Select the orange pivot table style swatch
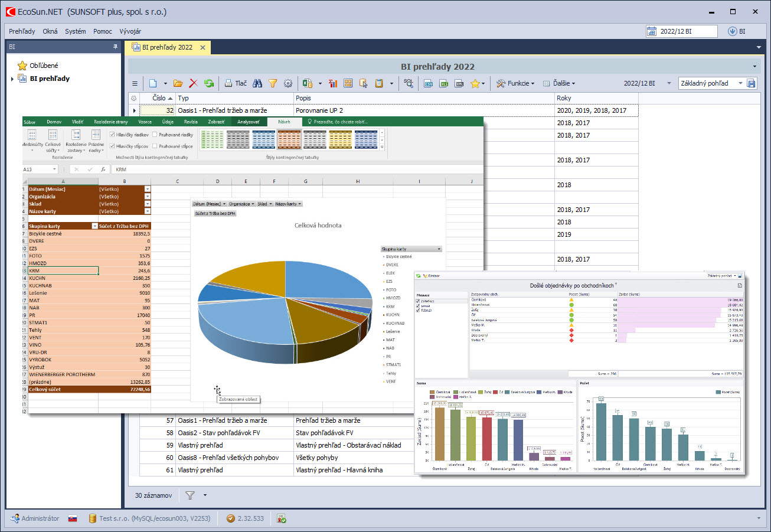Image resolution: width=771 pixels, height=532 pixels. [289, 139]
